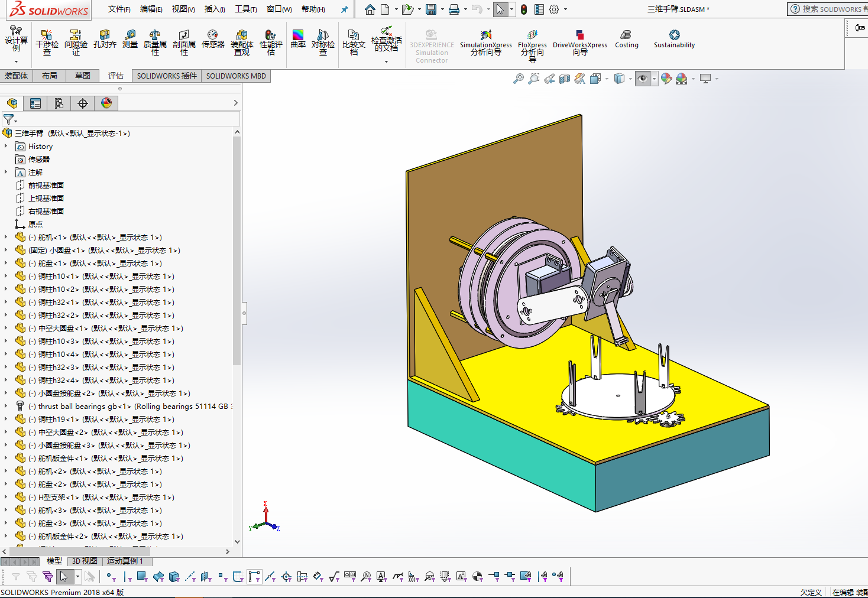Select the Measure (测量) tool

[130, 39]
